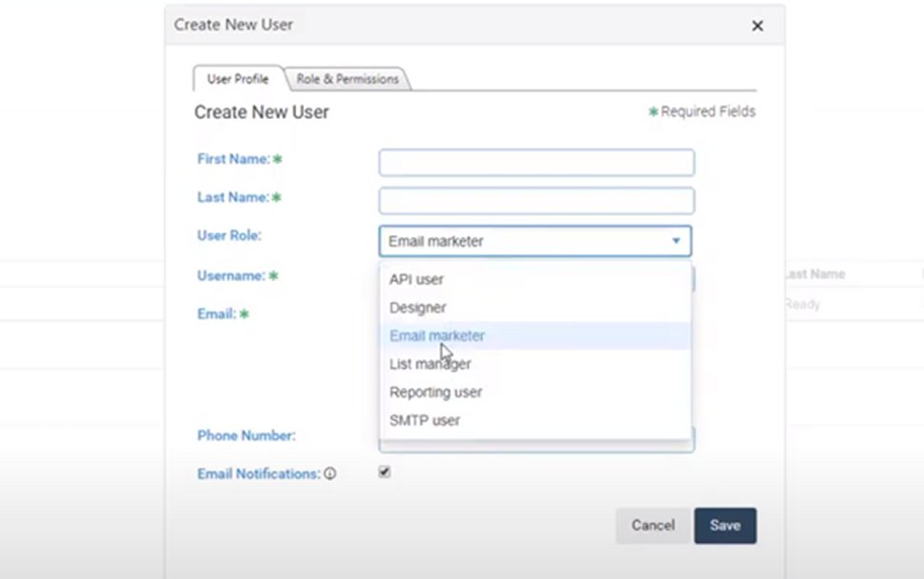The image size is (924, 579).
Task: Uncheck the Email Notifications checkbox
Action: click(384, 471)
